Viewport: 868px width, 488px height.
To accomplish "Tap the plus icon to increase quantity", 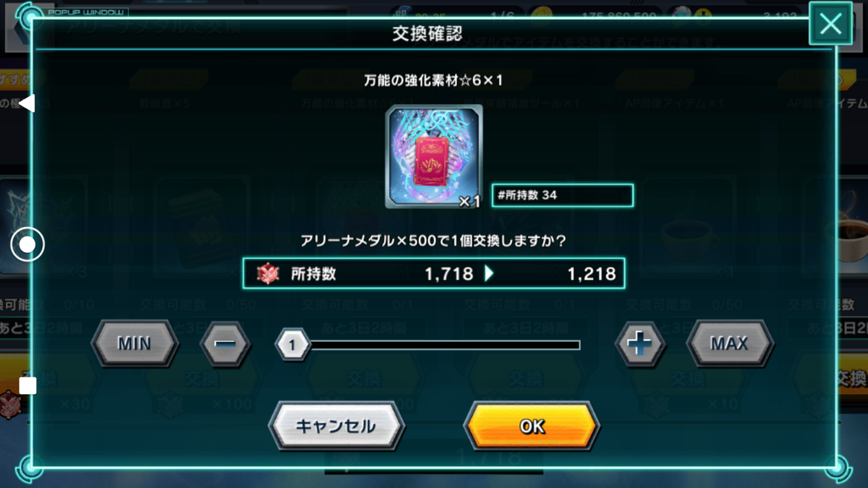I will (x=639, y=344).
